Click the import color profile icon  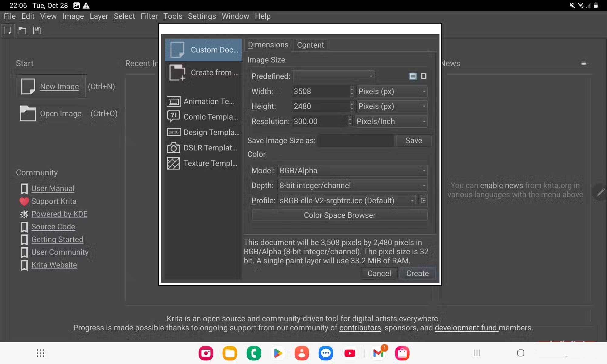pos(423,201)
